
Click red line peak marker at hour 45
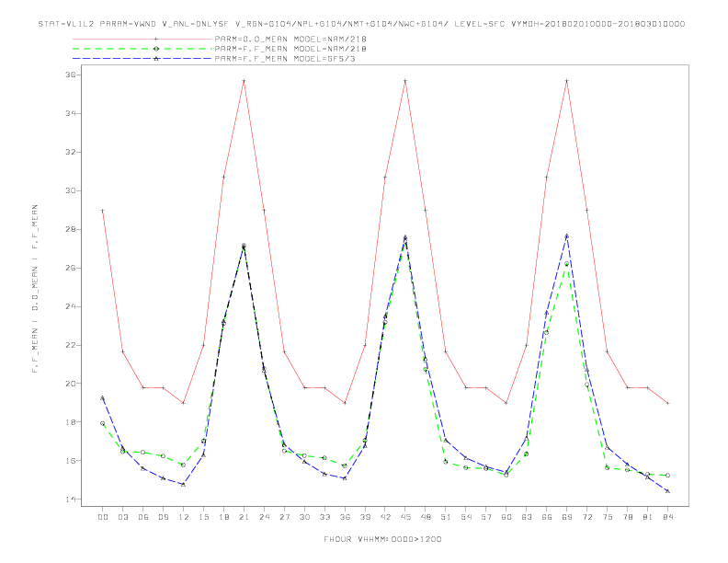pyautogui.click(x=405, y=81)
